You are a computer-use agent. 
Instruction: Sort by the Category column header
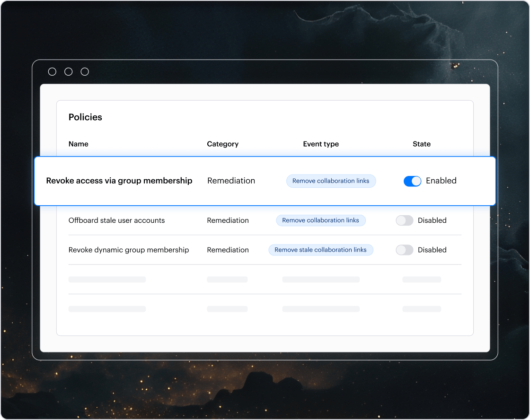[222, 144]
